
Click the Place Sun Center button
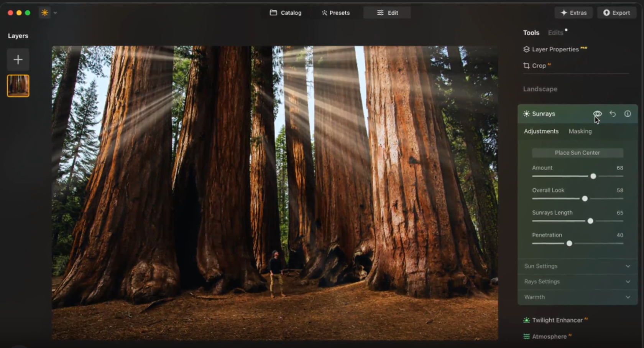tap(577, 152)
